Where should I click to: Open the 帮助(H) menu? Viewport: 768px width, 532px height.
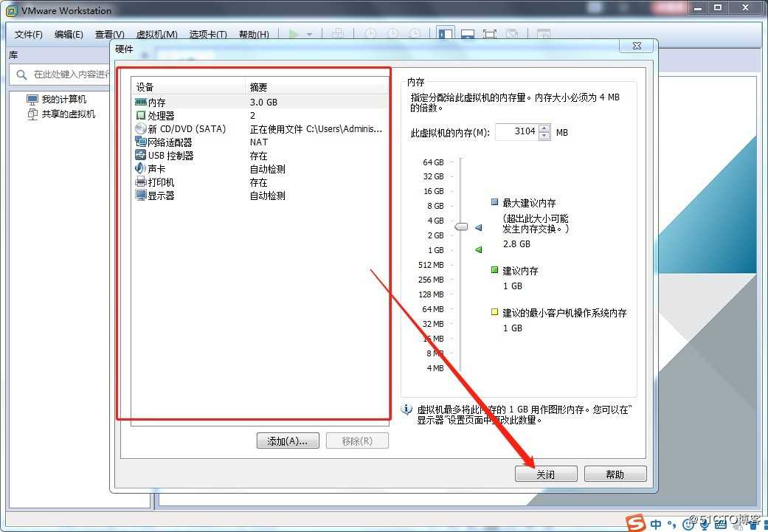[254, 34]
